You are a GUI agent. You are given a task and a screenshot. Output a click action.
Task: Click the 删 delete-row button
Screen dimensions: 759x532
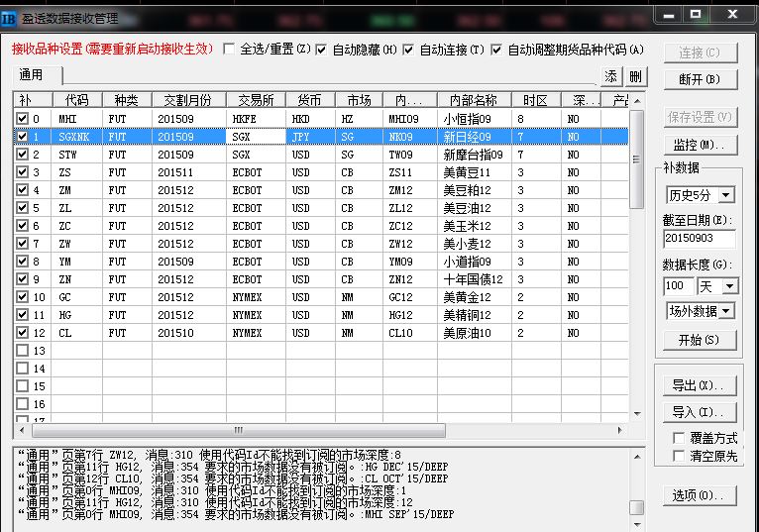point(634,76)
